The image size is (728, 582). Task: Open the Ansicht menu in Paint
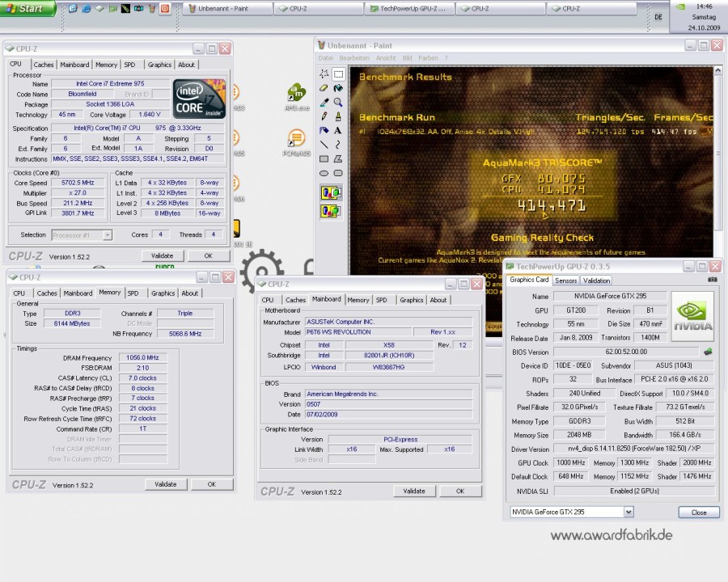(x=386, y=58)
